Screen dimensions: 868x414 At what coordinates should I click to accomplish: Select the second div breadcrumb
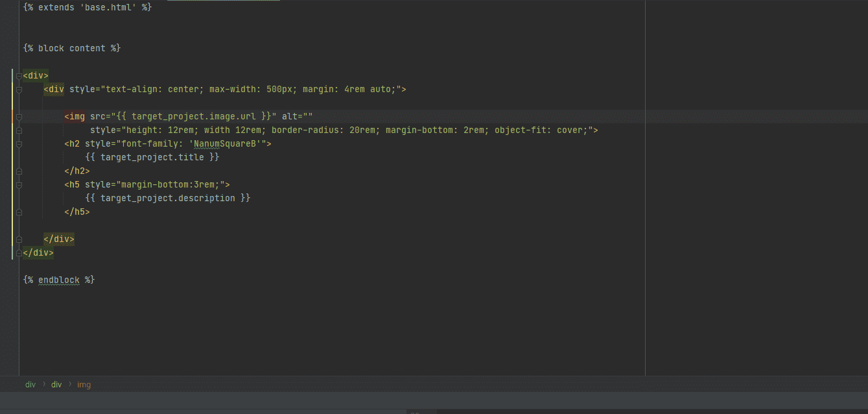[56, 385]
